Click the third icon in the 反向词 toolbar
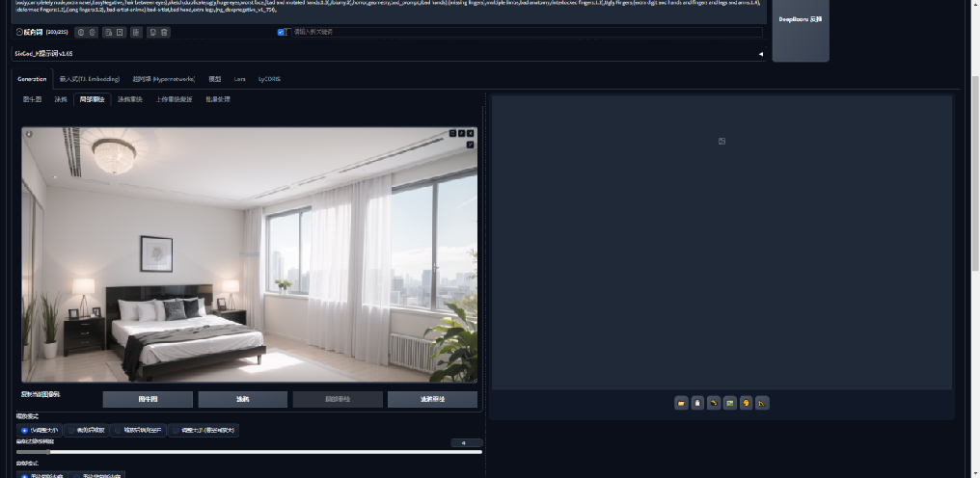The height and width of the screenshot is (478, 980). 108,32
